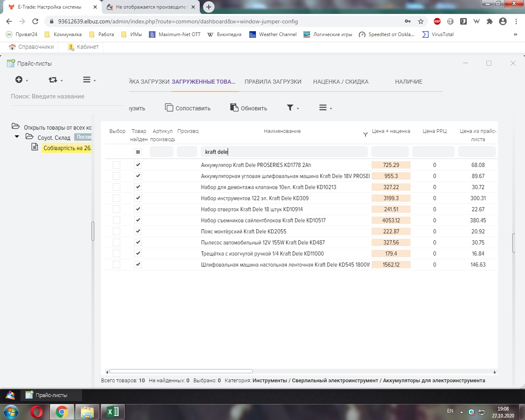Image resolution: width=525 pixels, height=420 pixels.
Task: Click the orange price cell 4053.12
Action: coord(391,220)
